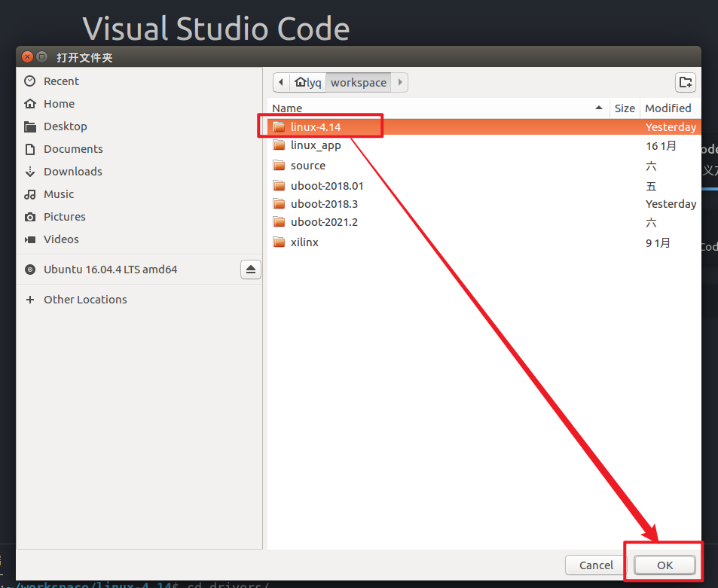Click the folder icon of xilinx

coord(279,242)
